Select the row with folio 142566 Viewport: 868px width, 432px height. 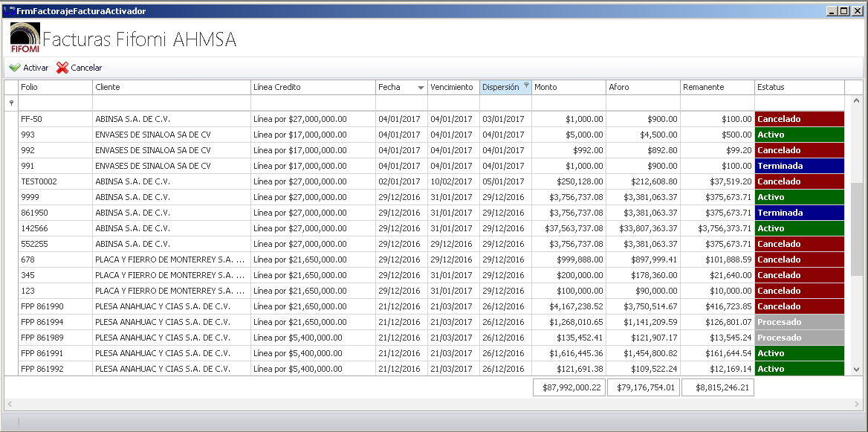(424, 228)
